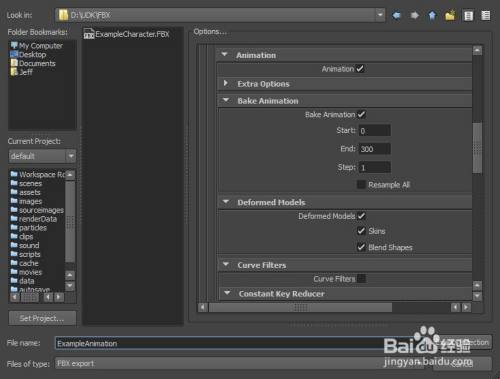
Task: Click project list bottom scroll-down arrow
Action: (x=70, y=286)
